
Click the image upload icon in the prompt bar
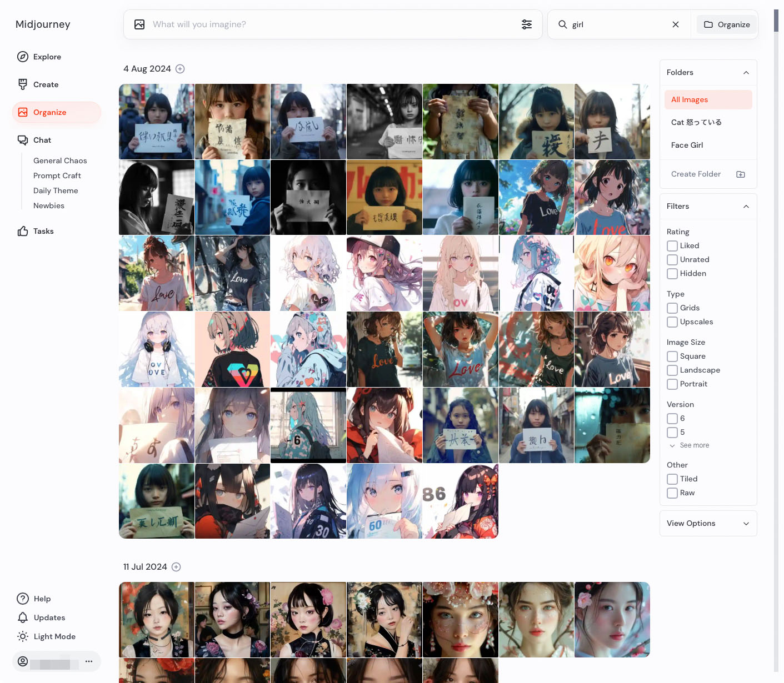tap(139, 24)
